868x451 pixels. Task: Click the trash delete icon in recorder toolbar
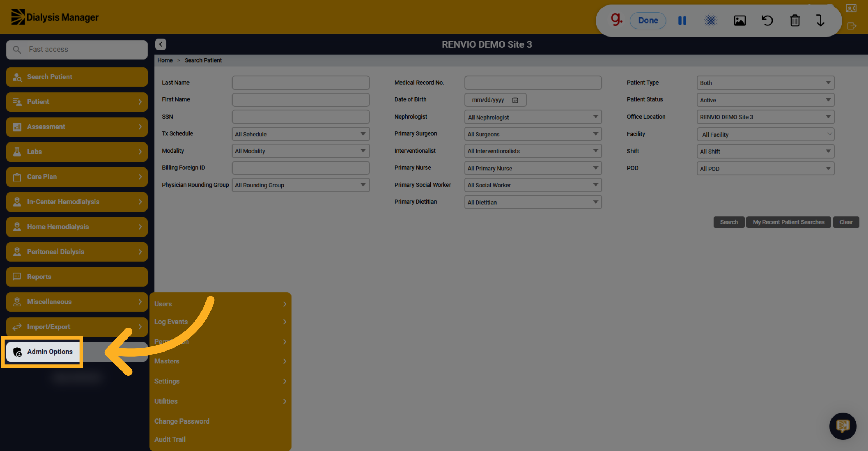tap(795, 21)
